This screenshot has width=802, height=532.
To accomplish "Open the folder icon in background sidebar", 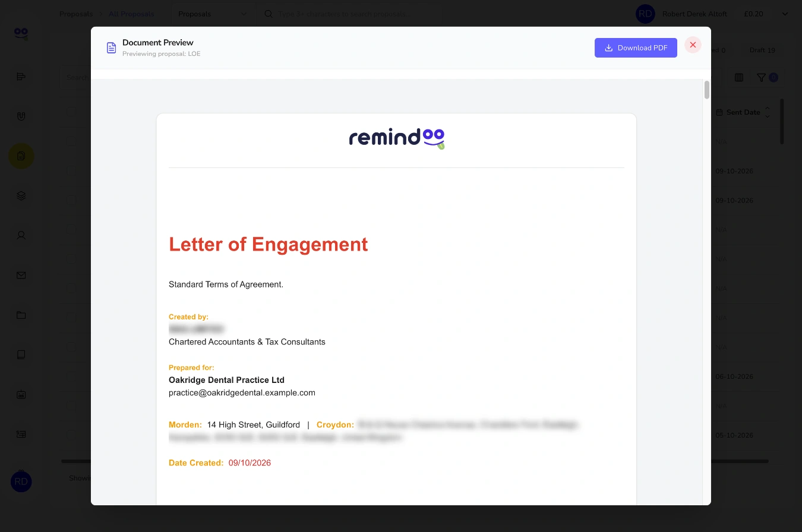I will pyautogui.click(x=21, y=315).
